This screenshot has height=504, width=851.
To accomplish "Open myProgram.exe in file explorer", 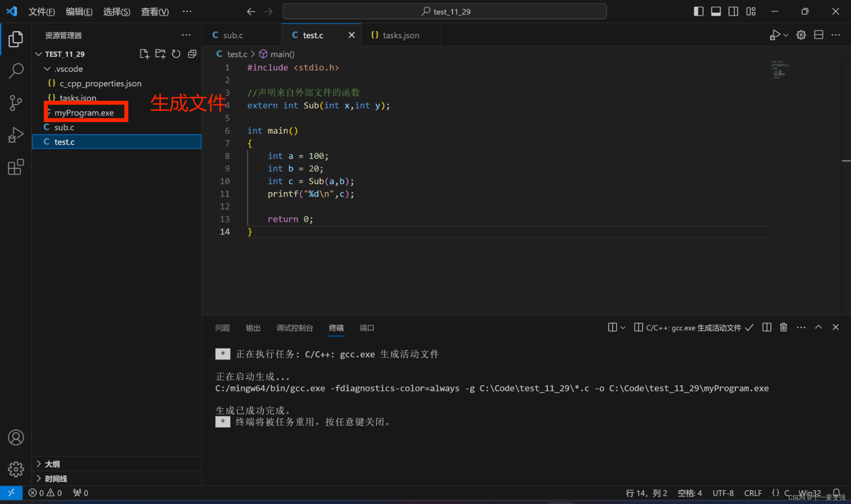I will [85, 112].
